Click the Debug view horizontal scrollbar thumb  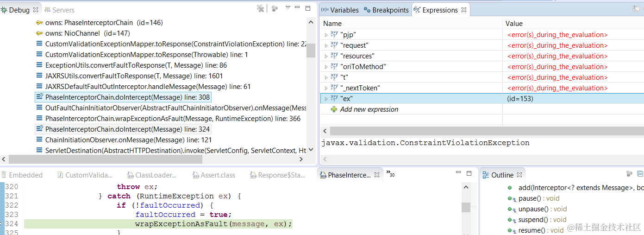tap(106, 159)
